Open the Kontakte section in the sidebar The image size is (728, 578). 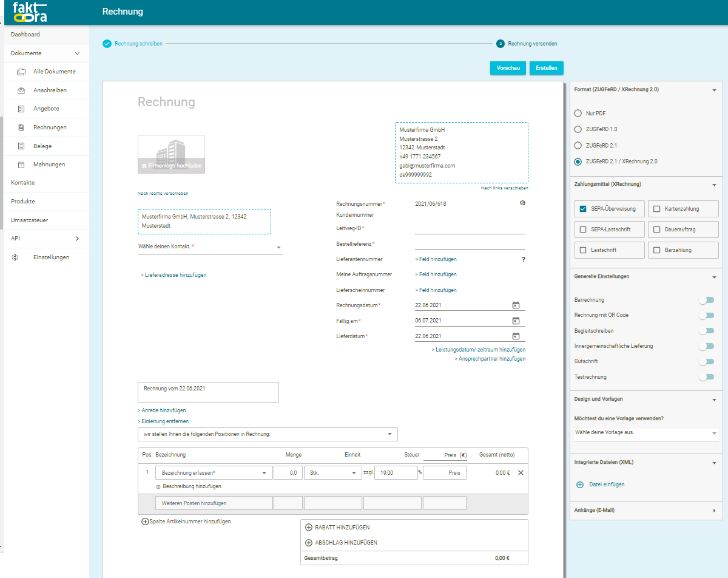pos(22,182)
